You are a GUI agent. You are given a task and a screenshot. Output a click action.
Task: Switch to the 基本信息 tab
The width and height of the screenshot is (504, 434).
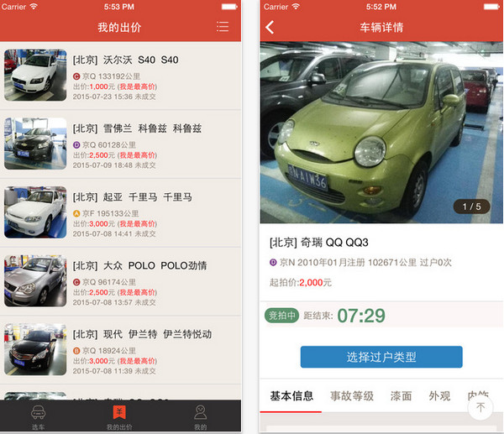pos(291,395)
